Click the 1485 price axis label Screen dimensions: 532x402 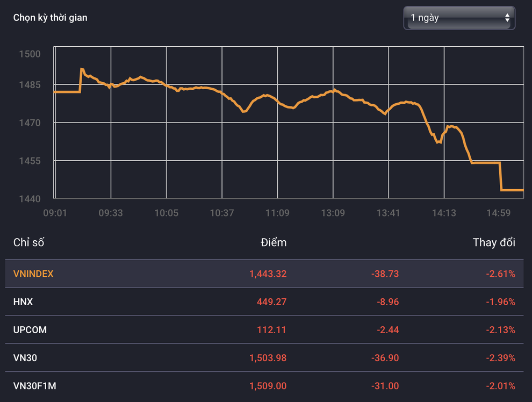pyautogui.click(x=30, y=85)
